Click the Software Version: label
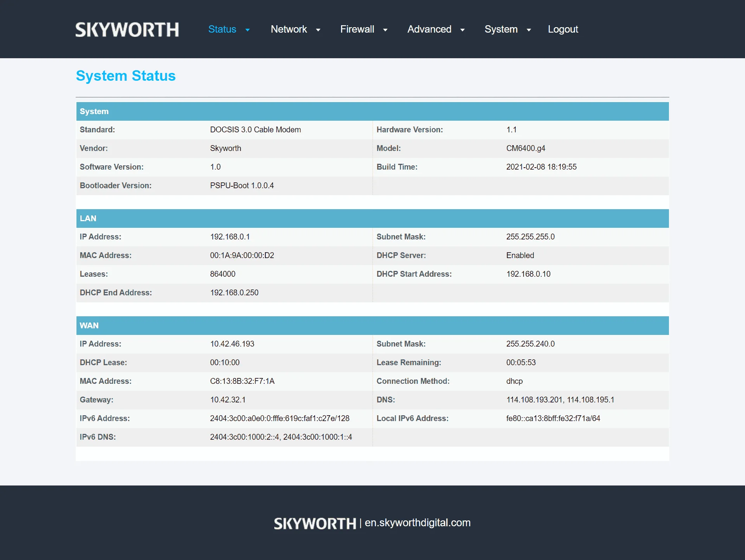Image resolution: width=745 pixels, height=560 pixels. pyautogui.click(x=112, y=167)
